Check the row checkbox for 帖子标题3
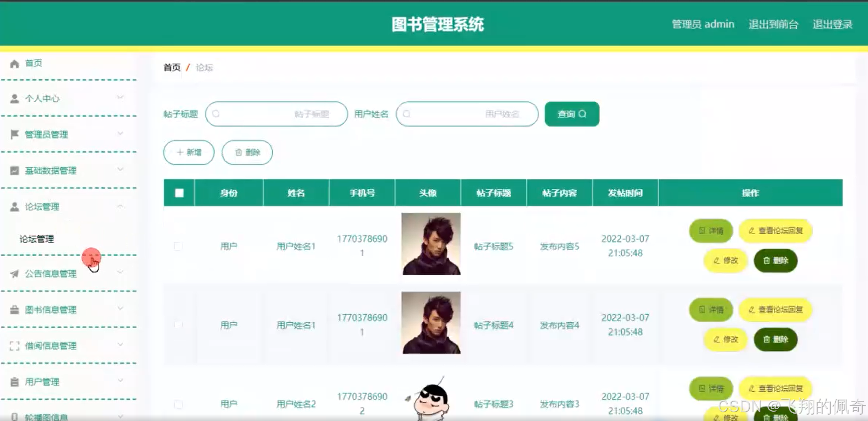Screen dimensions: 868x421 point(178,404)
